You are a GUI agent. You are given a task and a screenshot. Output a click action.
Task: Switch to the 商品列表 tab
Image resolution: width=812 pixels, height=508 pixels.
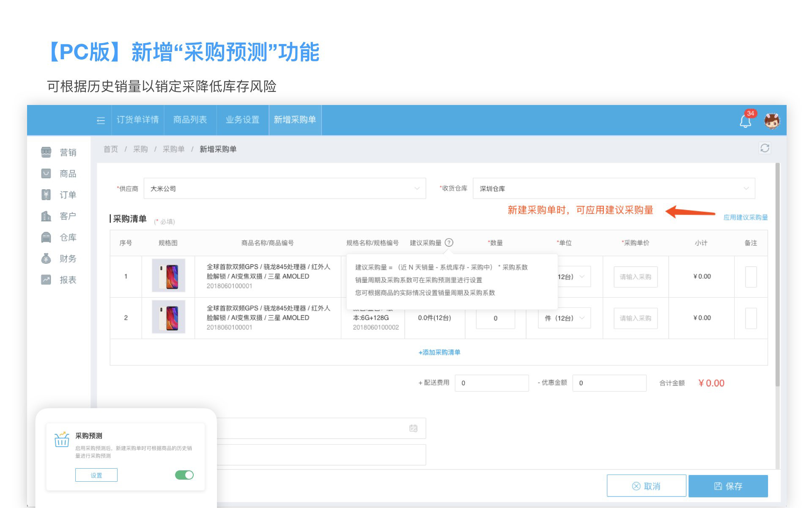[x=190, y=120]
